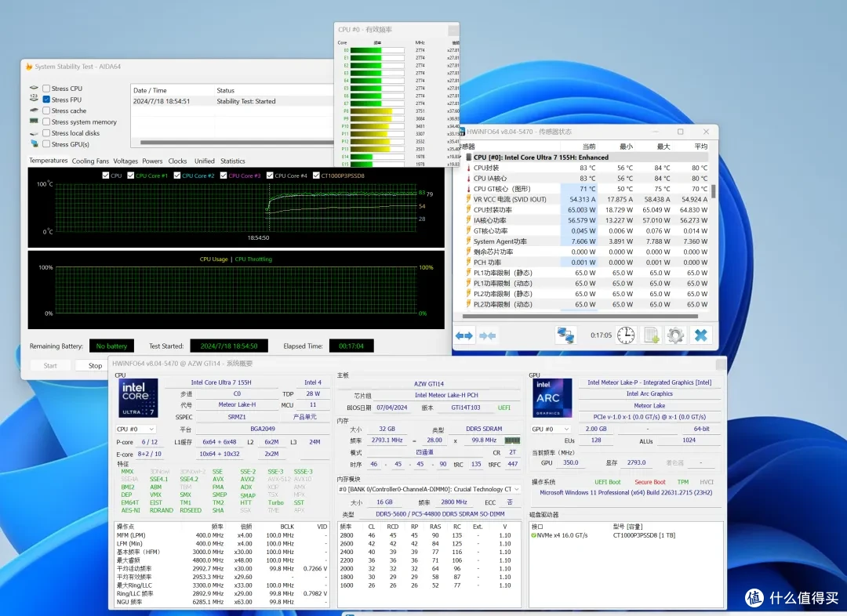Click the green NVMe status icon
The height and width of the screenshot is (616, 847).
point(534,535)
